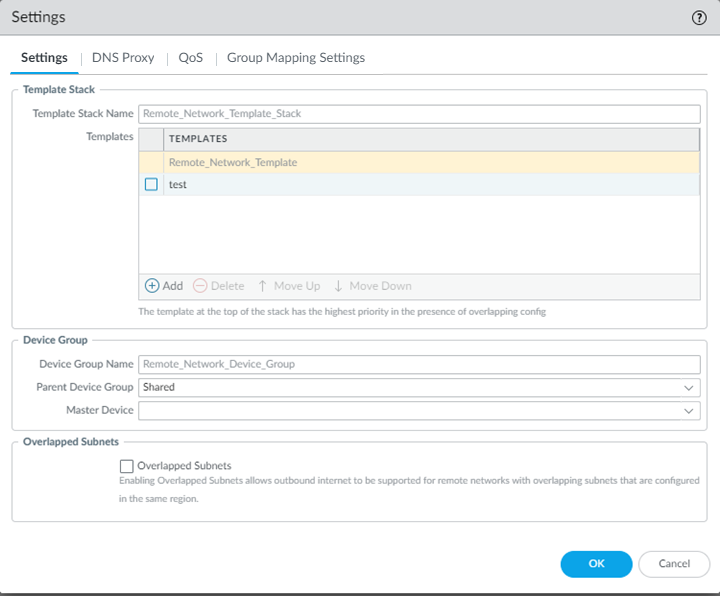This screenshot has width=720, height=596.
Task: Tick the checkbox beside test template
Action: point(151,184)
